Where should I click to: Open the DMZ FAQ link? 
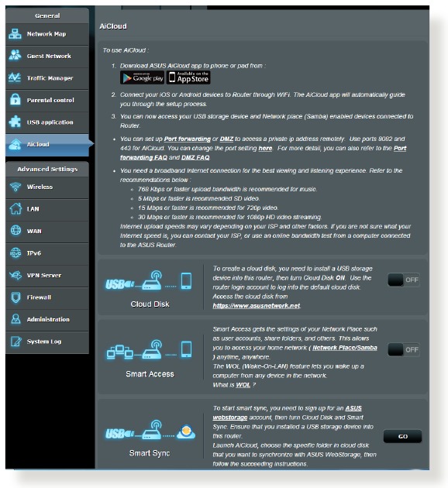tap(195, 157)
